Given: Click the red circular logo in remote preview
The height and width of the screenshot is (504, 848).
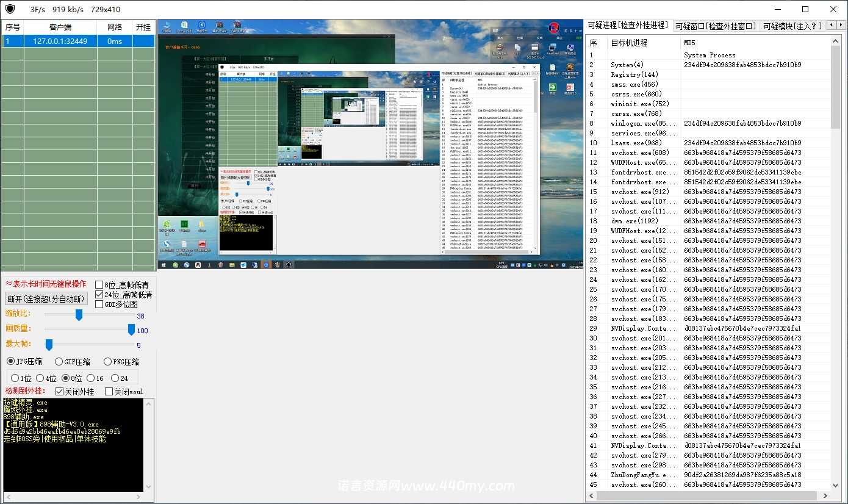Looking at the screenshot, I should coord(553,28).
